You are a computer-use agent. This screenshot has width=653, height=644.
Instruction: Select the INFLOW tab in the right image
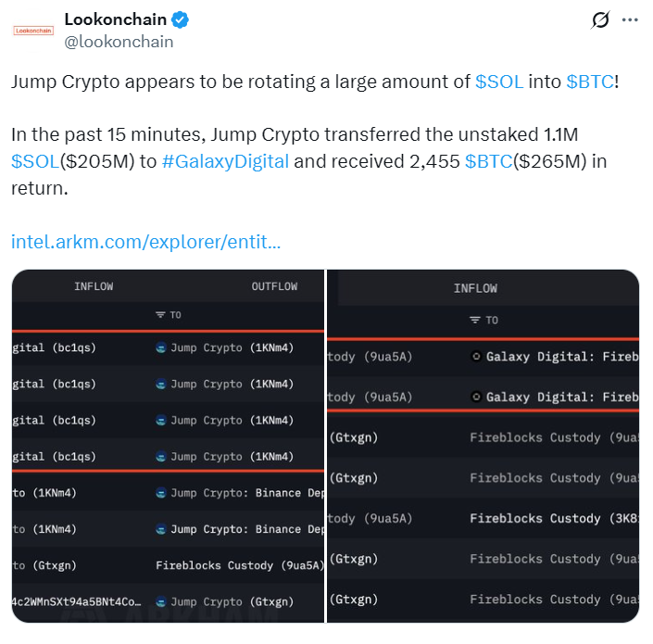click(475, 288)
